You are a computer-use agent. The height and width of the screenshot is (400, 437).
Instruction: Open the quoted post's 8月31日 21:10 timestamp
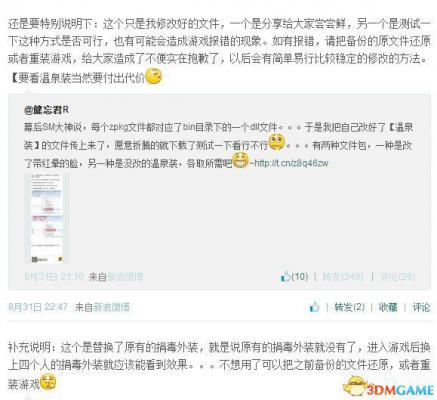tap(54, 277)
